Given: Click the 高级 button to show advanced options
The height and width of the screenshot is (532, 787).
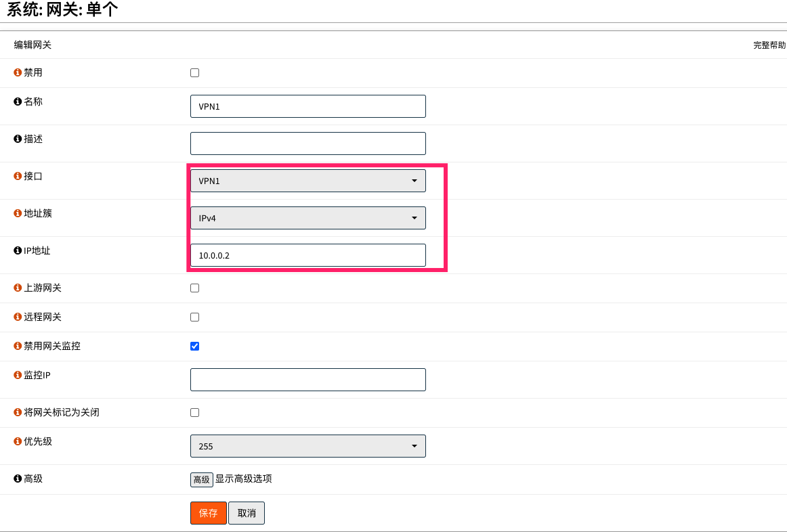Looking at the screenshot, I should [x=201, y=480].
